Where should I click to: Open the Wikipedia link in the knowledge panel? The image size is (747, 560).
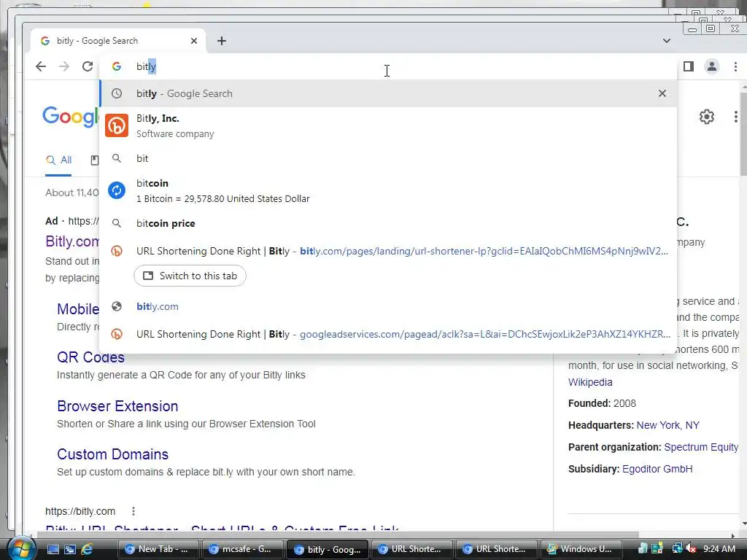tap(590, 382)
